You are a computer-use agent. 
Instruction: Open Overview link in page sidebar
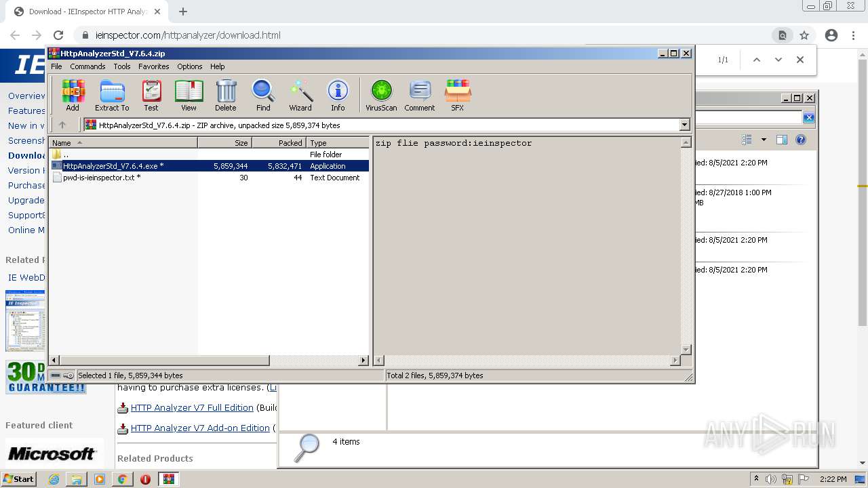26,96
